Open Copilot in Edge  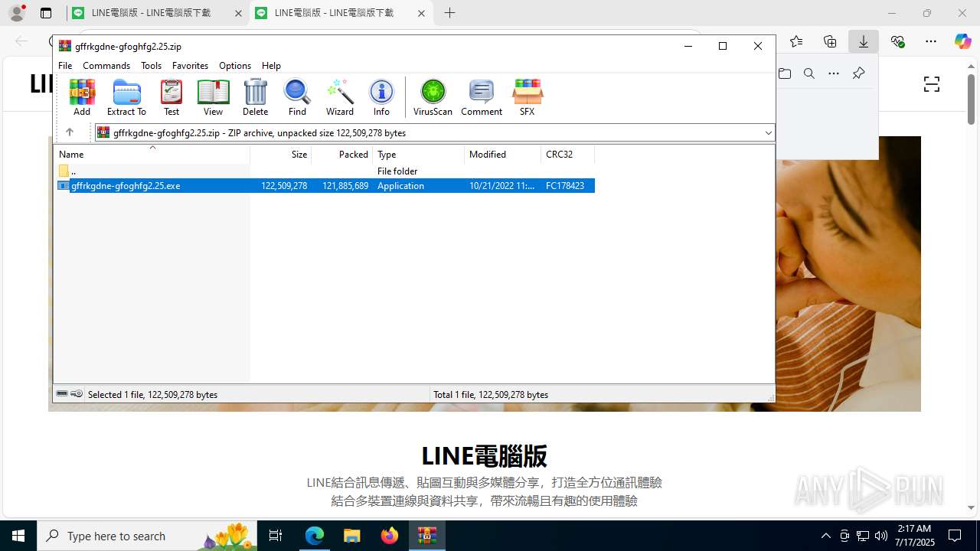point(962,41)
